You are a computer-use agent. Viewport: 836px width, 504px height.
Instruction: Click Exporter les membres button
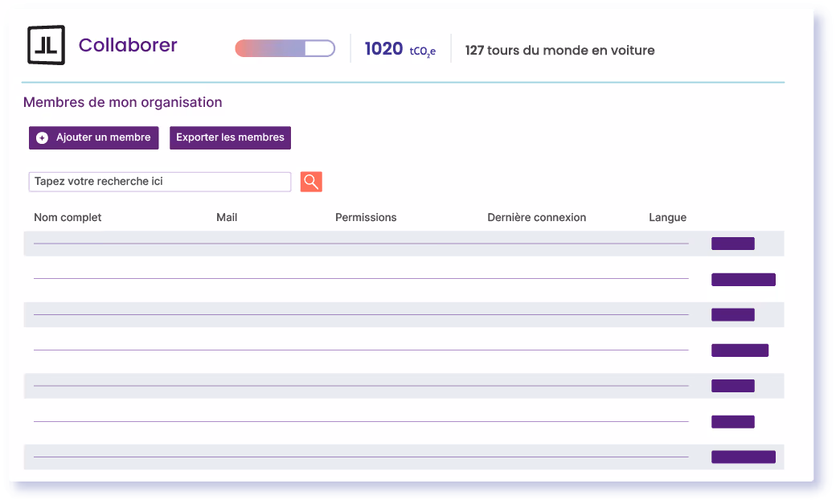[231, 137]
